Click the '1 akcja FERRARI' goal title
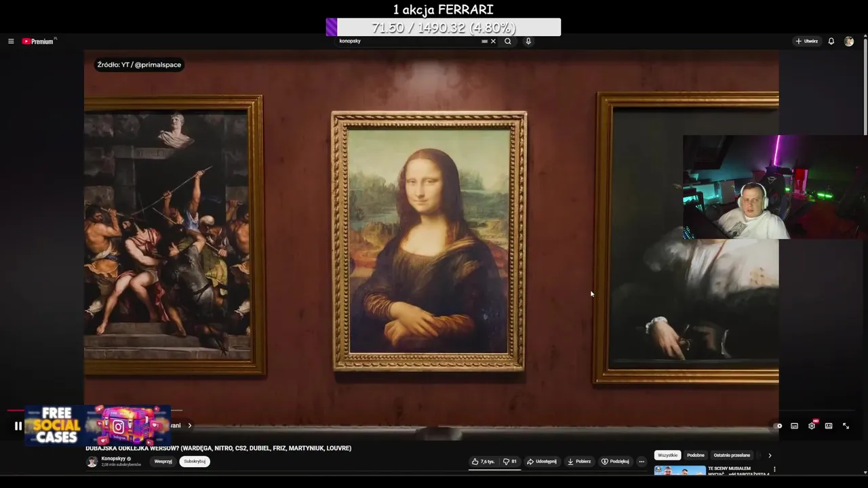Image resolution: width=868 pixels, height=488 pixels. (x=443, y=9)
